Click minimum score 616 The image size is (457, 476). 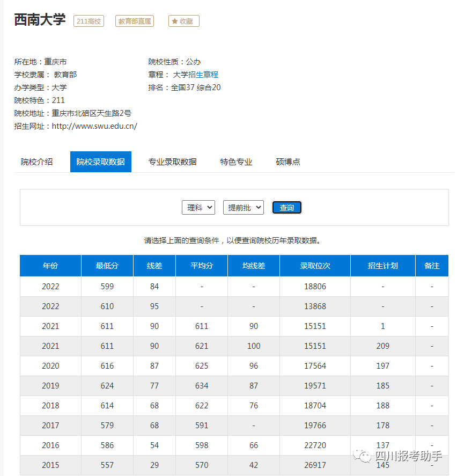click(107, 366)
